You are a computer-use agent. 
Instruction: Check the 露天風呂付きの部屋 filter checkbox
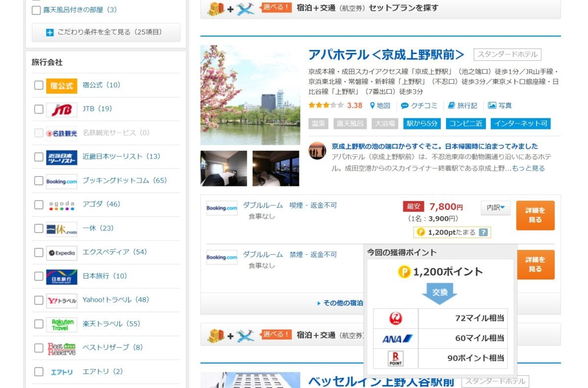(x=36, y=9)
